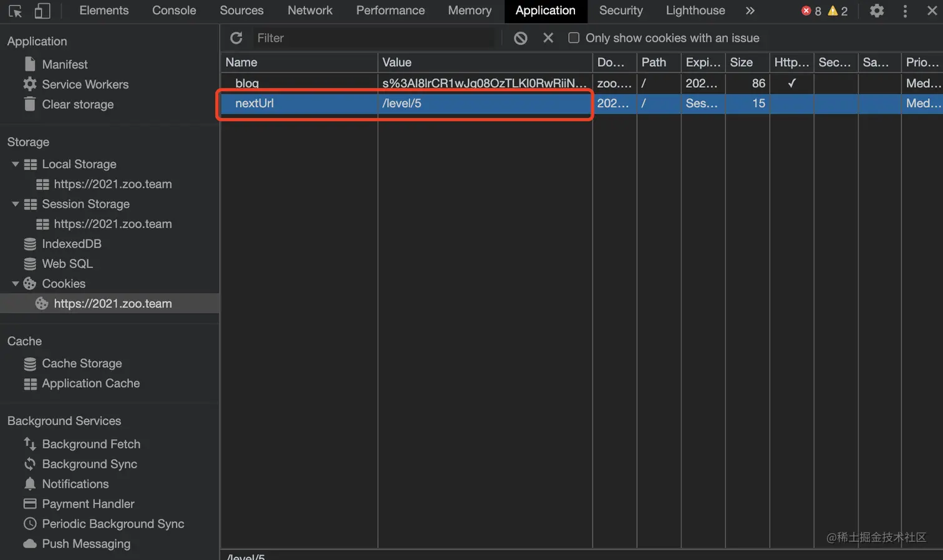Viewport: 943px width, 560px height.
Task: Collapse the Session Storage tree node
Action: tap(16, 204)
